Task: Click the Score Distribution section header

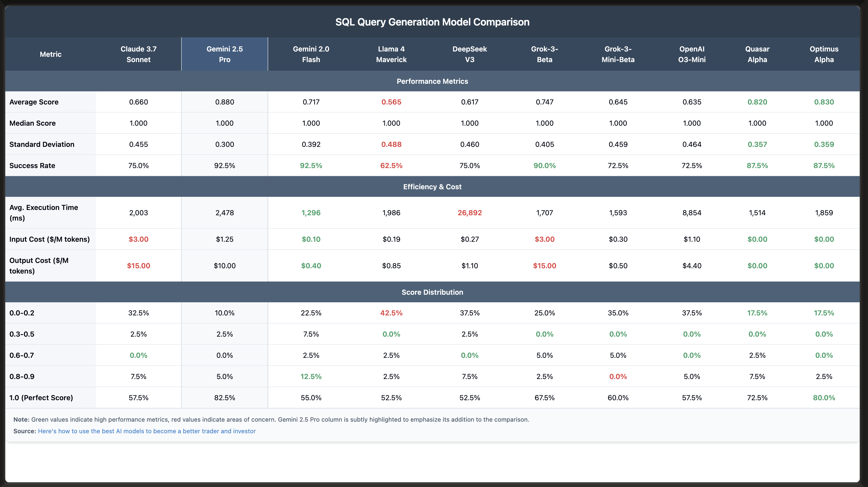Action: 432,292
